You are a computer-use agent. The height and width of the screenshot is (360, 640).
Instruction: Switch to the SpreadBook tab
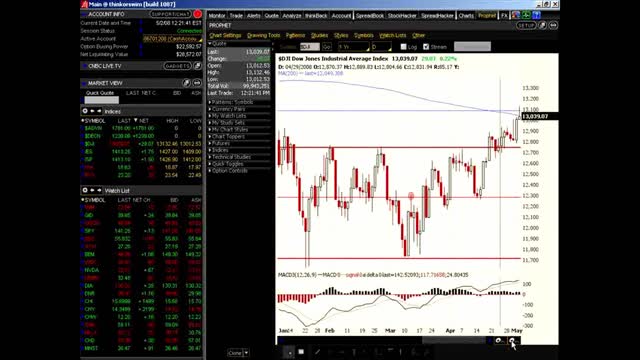coord(370,16)
